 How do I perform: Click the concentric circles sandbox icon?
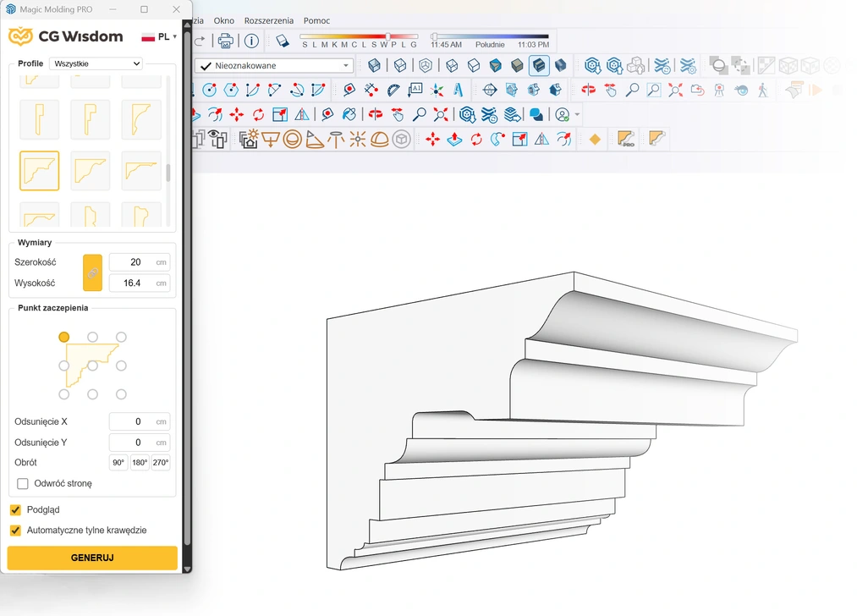[292, 140]
